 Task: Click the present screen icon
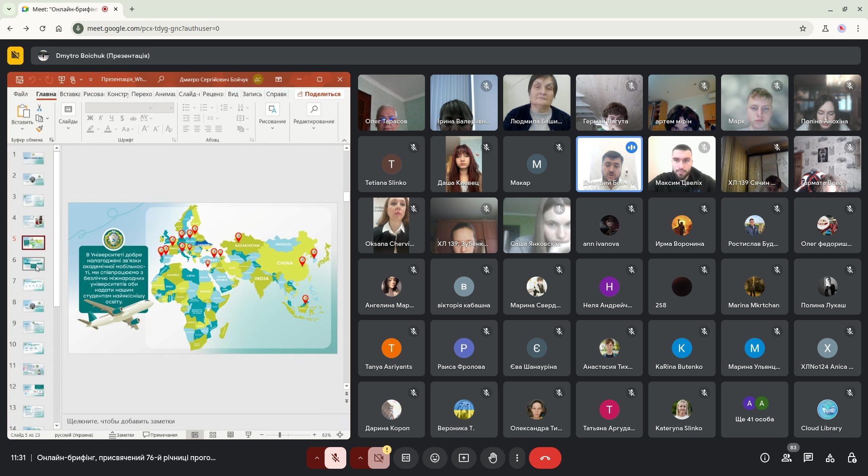[x=464, y=458]
